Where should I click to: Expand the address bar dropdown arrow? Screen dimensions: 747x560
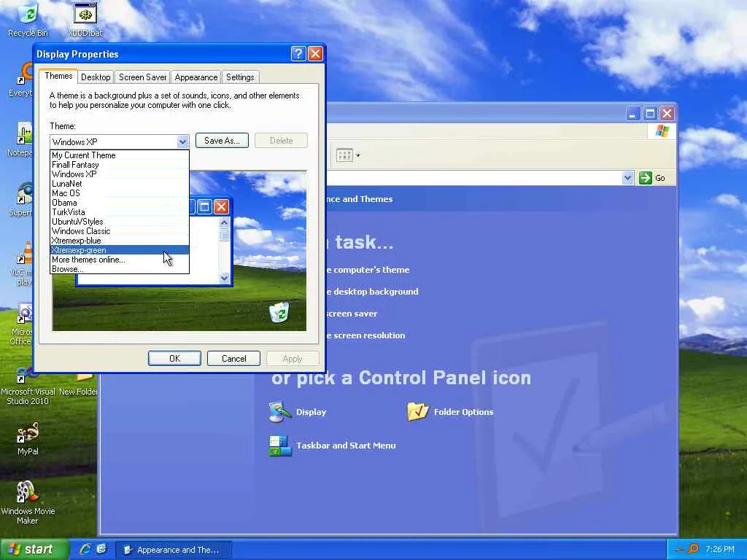click(628, 178)
